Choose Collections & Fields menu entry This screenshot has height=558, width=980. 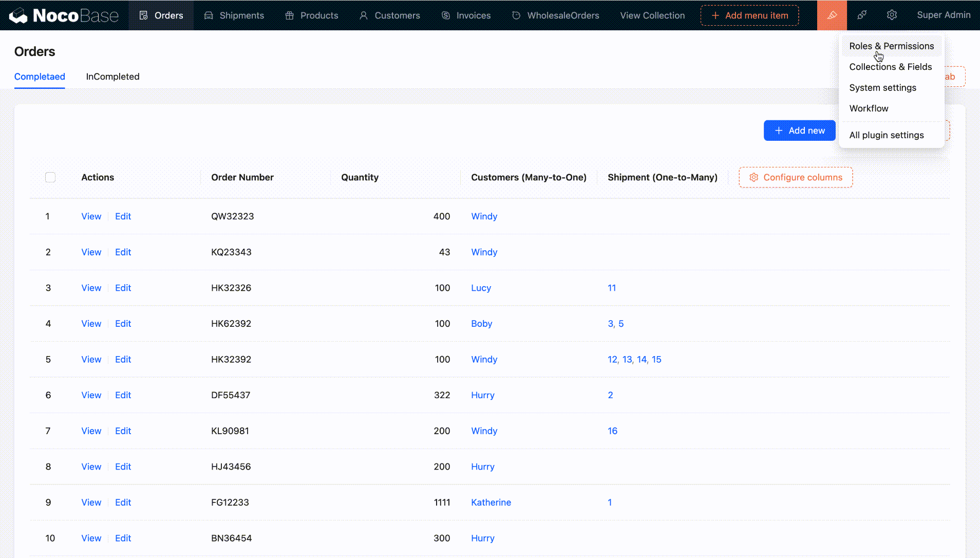(890, 67)
